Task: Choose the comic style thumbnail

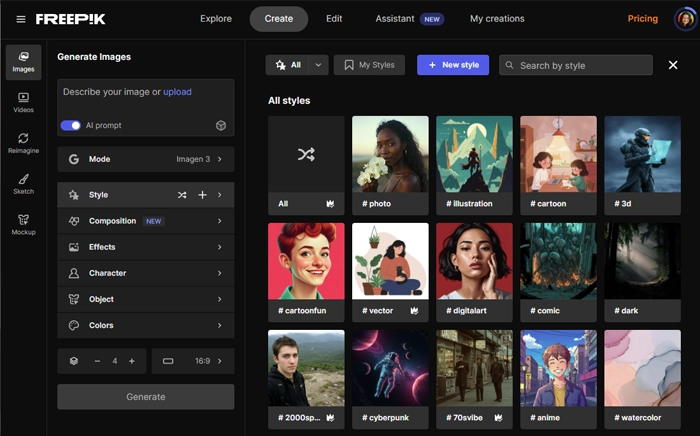Action: coord(558,262)
